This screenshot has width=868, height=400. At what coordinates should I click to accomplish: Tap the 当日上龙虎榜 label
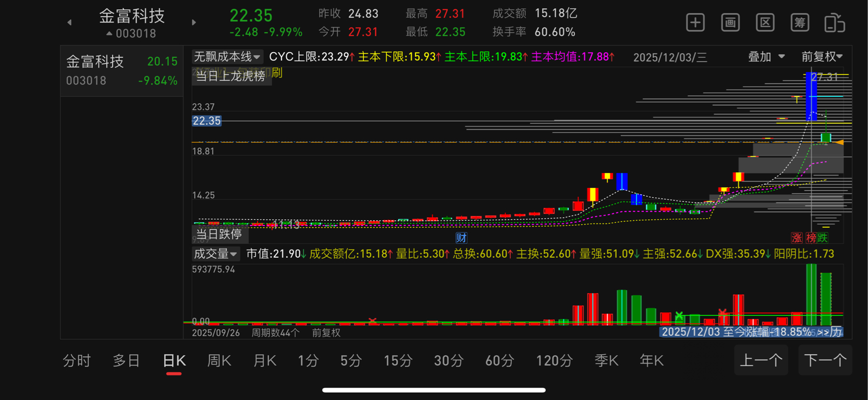pos(230,76)
